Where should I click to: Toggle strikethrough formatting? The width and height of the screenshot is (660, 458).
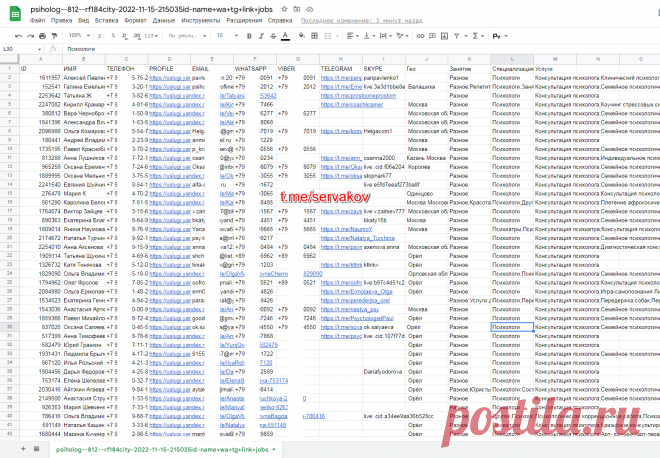tap(273, 36)
